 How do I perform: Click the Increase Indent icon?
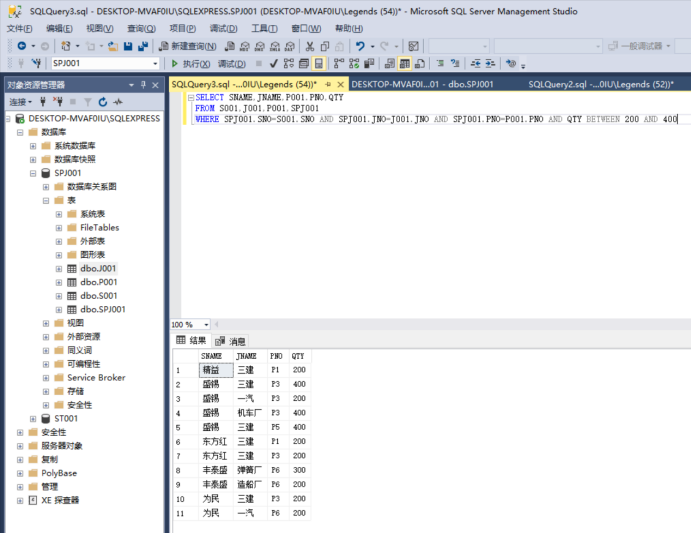coord(490,64)
